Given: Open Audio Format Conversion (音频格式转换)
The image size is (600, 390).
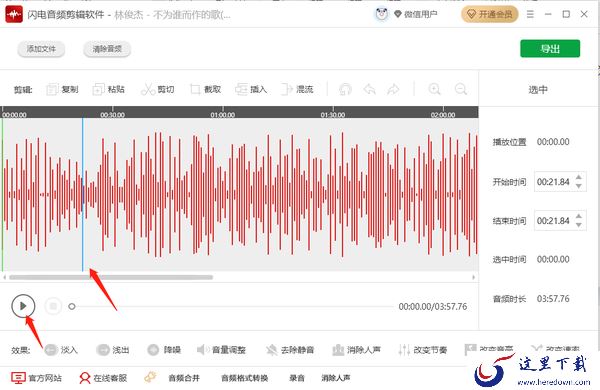Looking at the screenshot, I should tap(245, 378).
